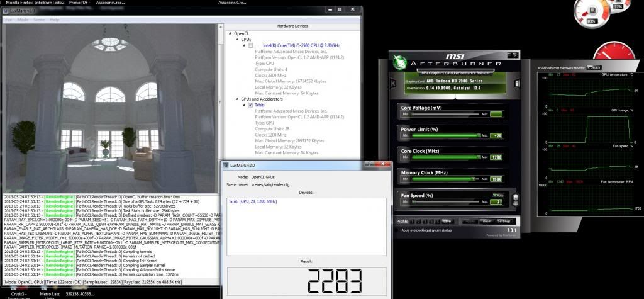Toggle the fan speed Auto button

[497, 195]
